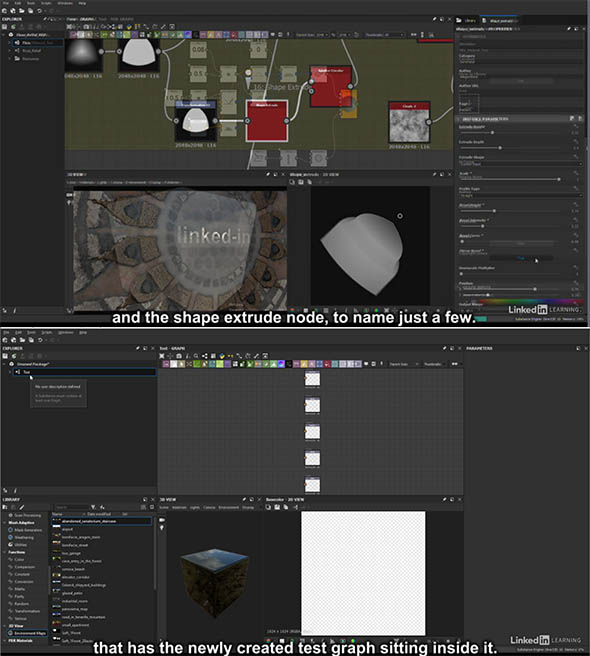Select abandoned_sanatorium_staircase library item
Screen dimensions: 590x656
point(102,521)
